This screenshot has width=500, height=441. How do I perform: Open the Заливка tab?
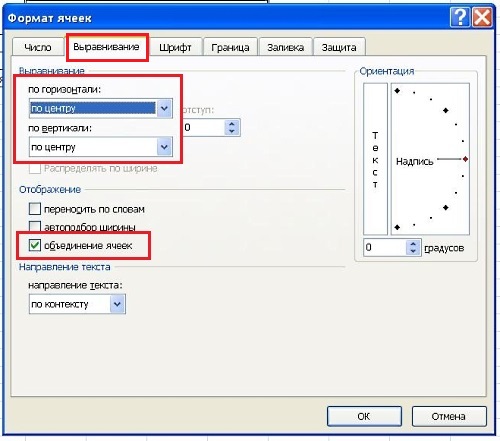coord(286,47)
